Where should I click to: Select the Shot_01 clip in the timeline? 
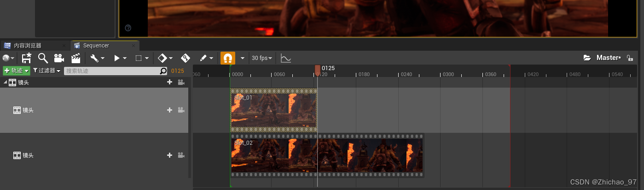[x=273, y=110]
